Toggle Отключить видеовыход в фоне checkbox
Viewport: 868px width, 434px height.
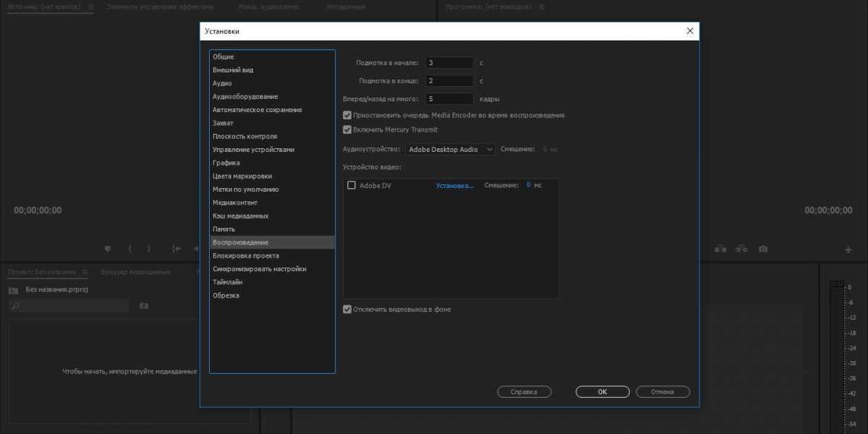pos(347,310)
